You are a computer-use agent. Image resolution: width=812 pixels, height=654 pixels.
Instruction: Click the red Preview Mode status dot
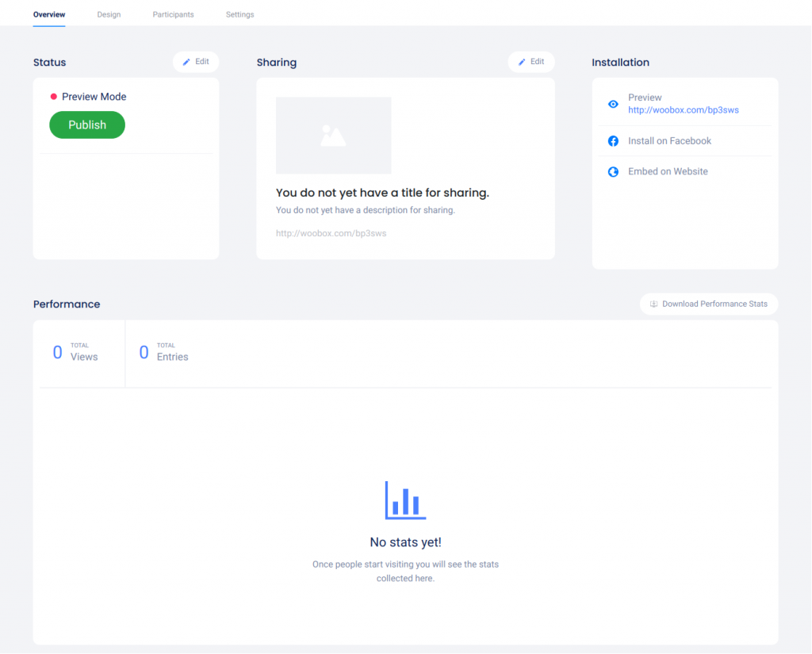point(54,97)
